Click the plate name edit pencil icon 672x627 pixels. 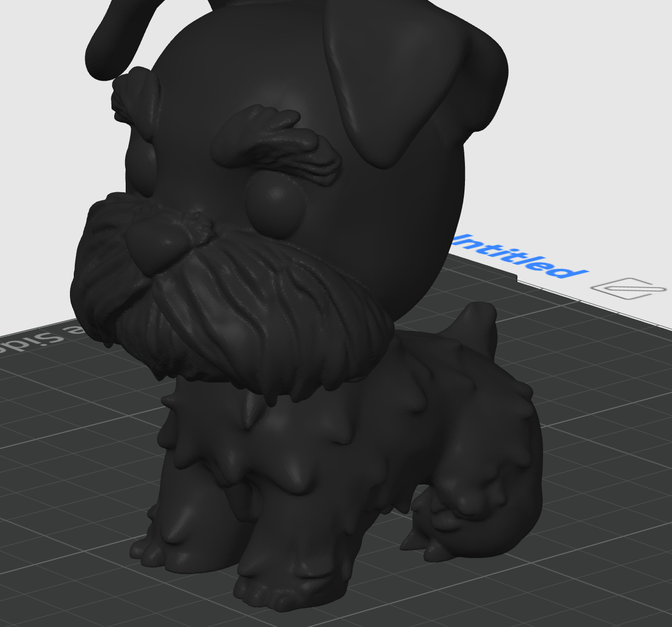click(x=629, y=288)
